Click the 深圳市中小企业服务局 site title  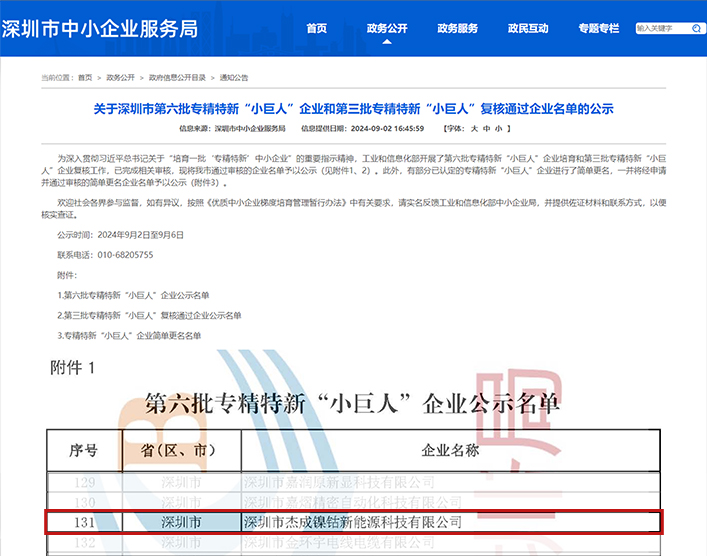coord(100,29)
